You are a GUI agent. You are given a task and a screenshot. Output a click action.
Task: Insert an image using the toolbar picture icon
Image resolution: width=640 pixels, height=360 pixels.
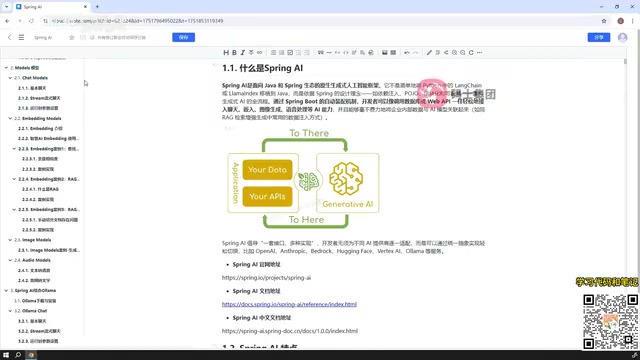384,53
